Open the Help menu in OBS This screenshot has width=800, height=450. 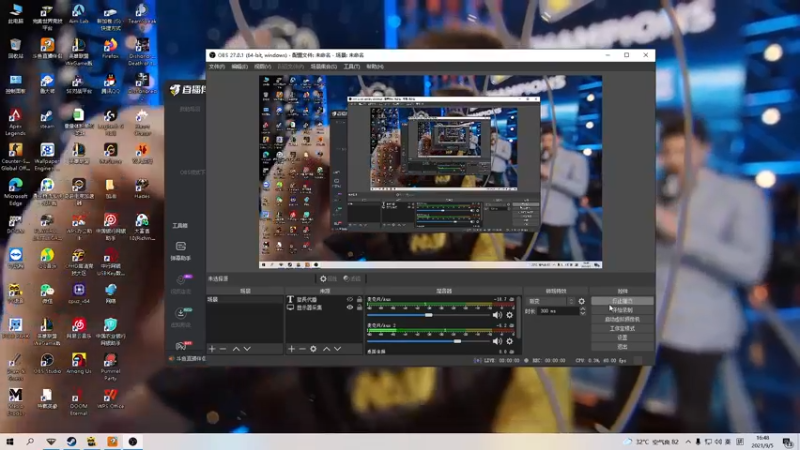375,67
